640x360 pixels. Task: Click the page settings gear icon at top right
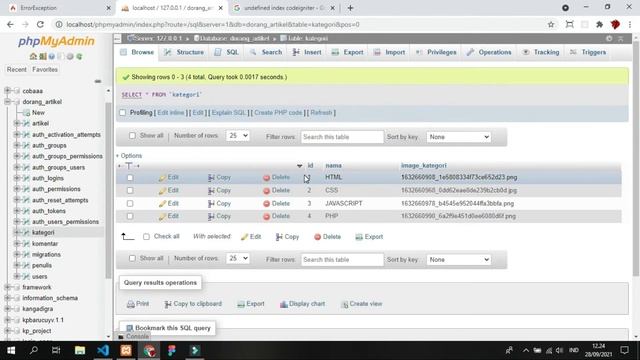coord(609,38)
